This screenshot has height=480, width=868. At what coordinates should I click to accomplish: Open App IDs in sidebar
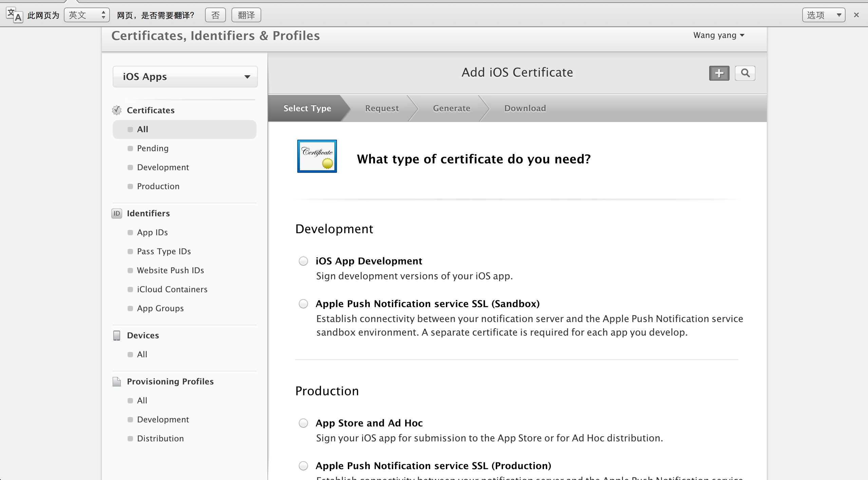click(x=152, y=232)
